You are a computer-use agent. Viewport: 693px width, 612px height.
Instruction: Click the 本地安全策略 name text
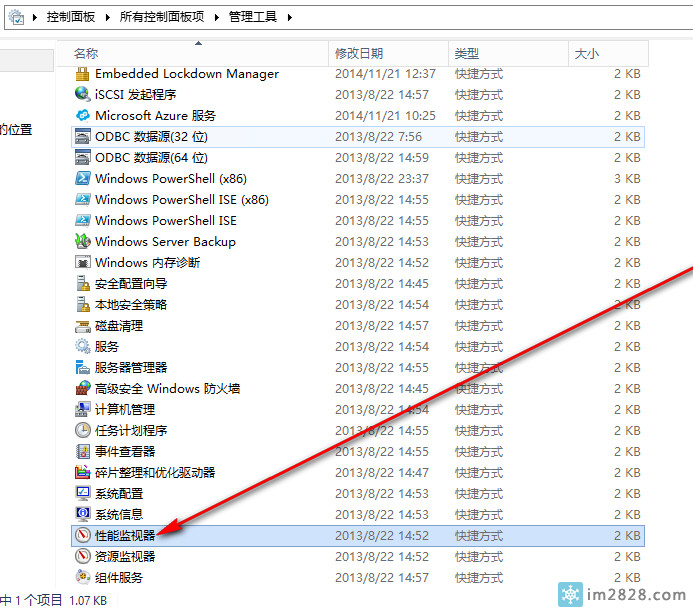[x=131, y=304]
